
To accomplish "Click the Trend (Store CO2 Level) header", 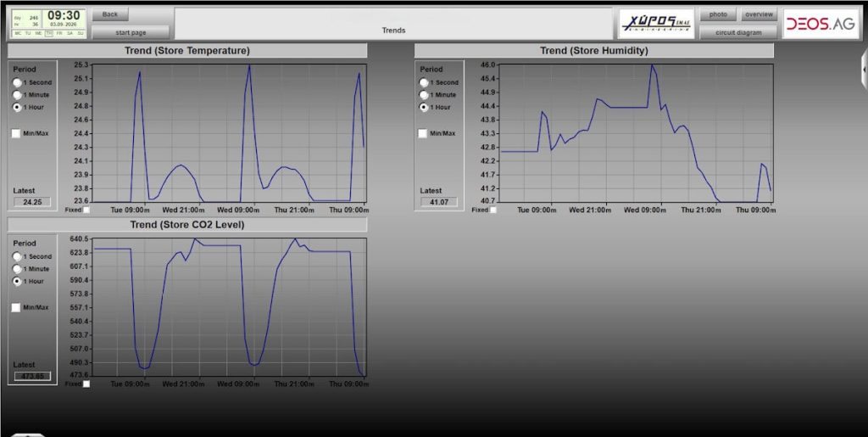I will [187, 225].
